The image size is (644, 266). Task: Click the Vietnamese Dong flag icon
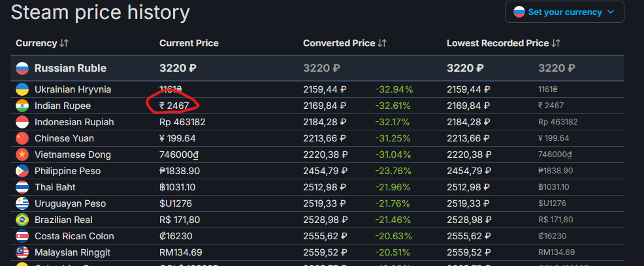tap(22, 155)
